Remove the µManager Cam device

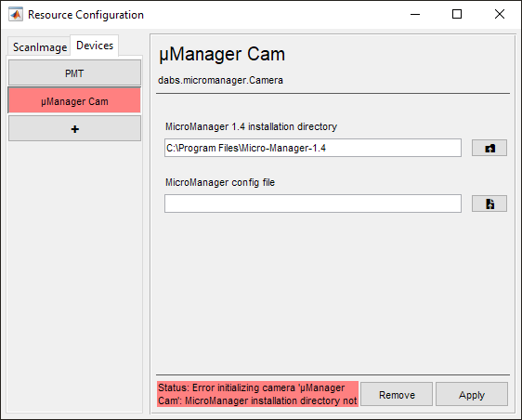(x=397, y=394)
